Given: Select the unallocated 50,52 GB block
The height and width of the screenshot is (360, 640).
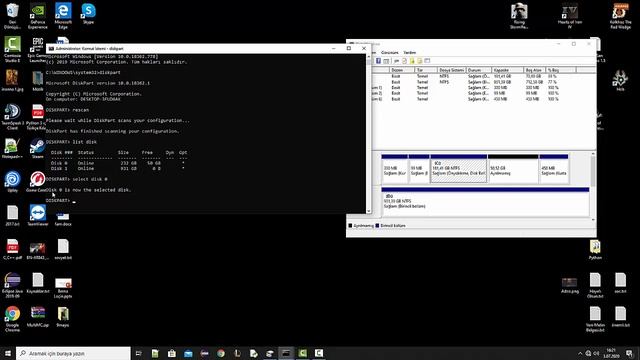Looking at the screenshot, I should click(x=513, y=169).
